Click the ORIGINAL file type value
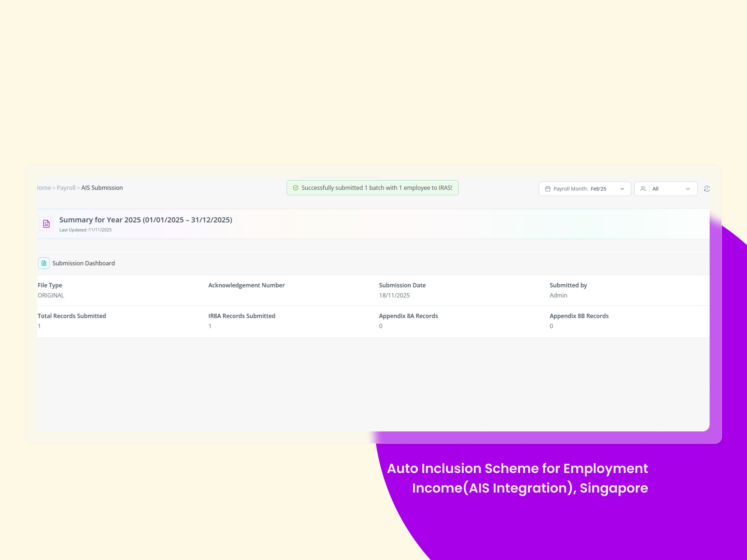Viewport: 747px width, 560px height. [x=51, y=295]
